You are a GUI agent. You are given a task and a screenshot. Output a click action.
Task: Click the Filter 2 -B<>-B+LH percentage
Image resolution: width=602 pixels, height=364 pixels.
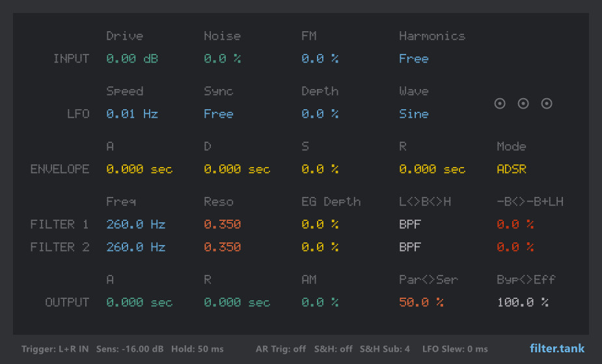click(515, 247)
